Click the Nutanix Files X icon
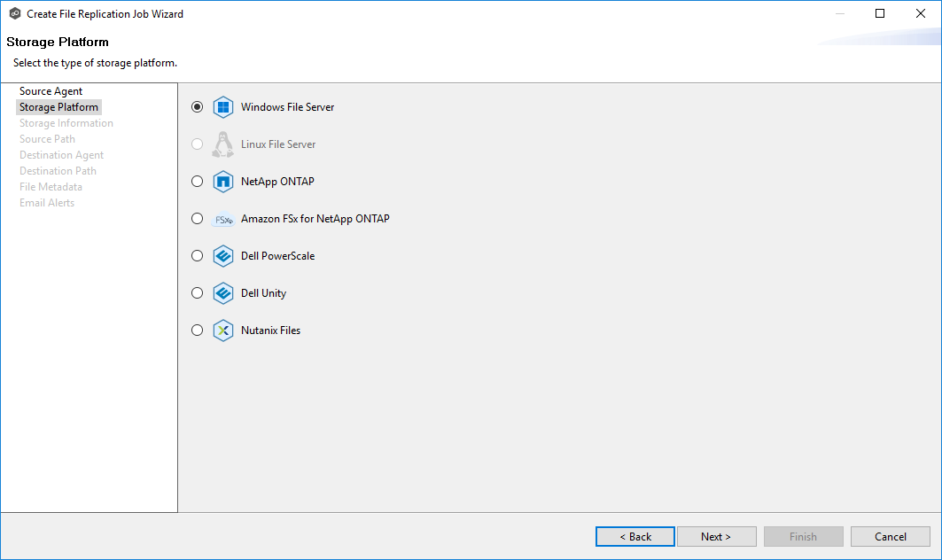Image resolution: width=942 pixels, height=560 pixels. pos(223,331)
